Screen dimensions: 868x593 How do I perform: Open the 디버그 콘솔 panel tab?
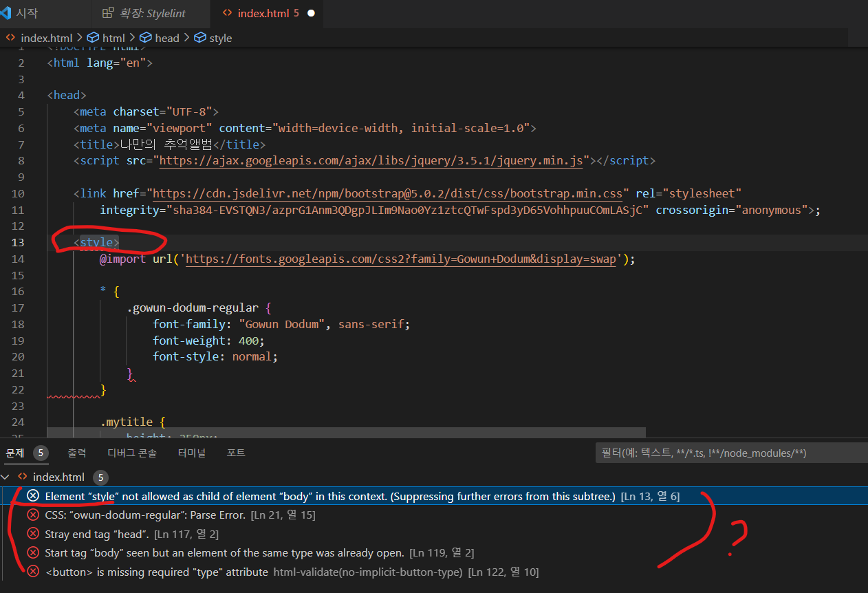pos(132,453)
